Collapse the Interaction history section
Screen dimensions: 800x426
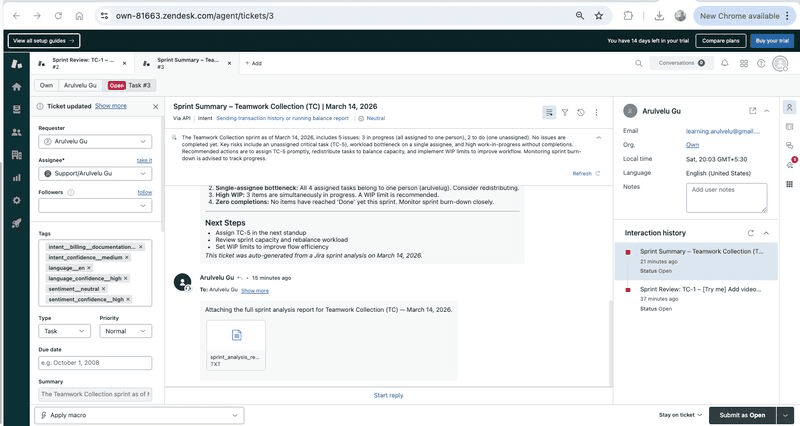[x=766, y=233]
